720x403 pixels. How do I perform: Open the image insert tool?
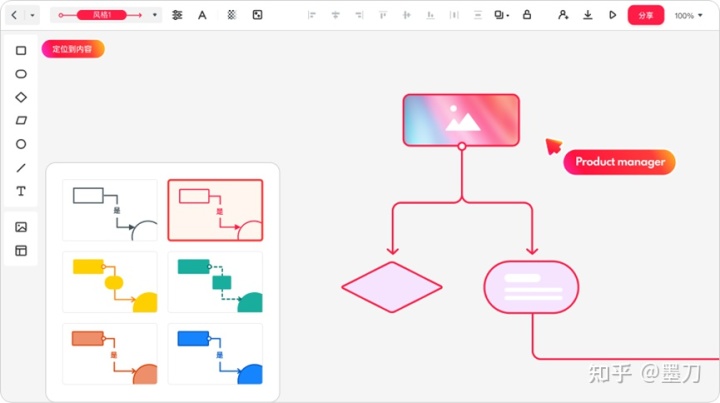pyautogui.click(x=21, y=227)
